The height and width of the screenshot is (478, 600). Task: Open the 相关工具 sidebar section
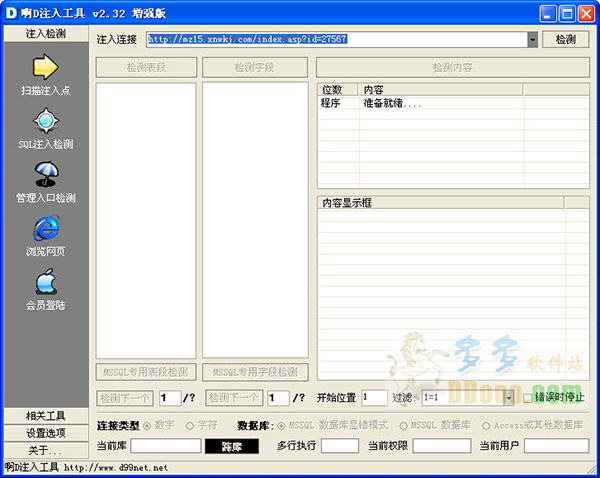coord(46,416)
